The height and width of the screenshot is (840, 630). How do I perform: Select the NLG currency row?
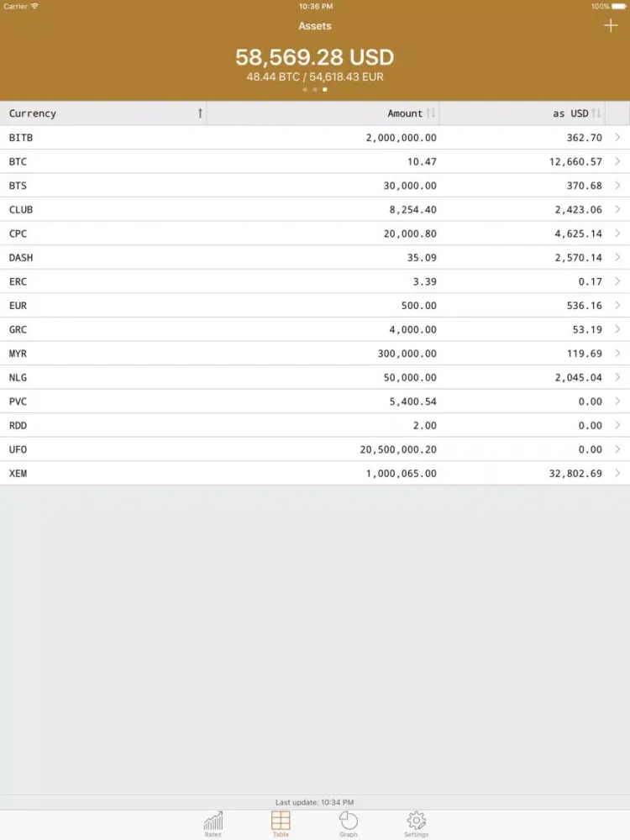pyautogui.click(x=18, y=377)
